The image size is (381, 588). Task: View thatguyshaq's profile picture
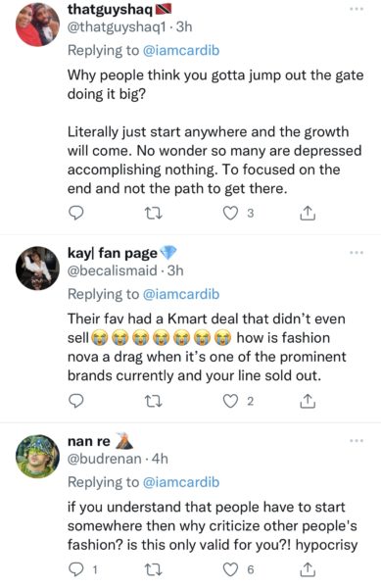point(37,24)
